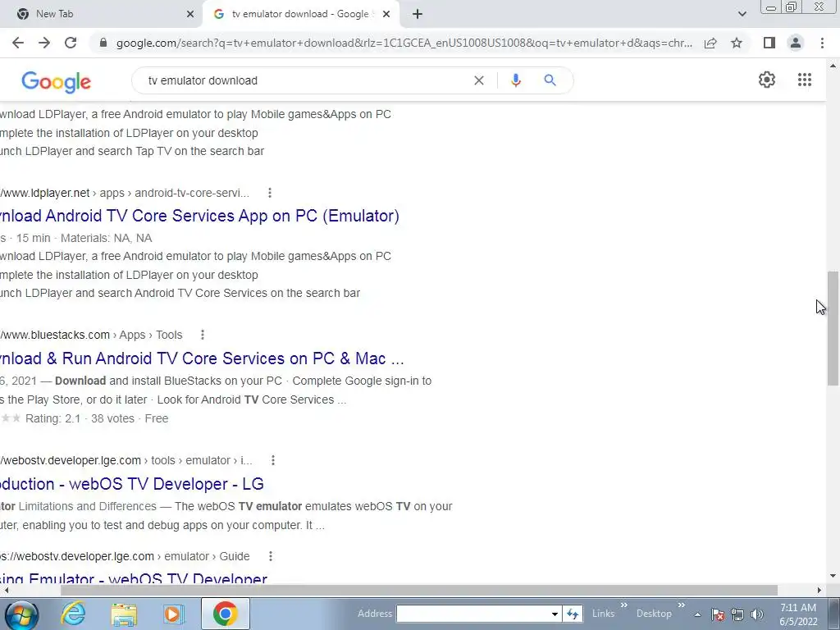Image resolution: width=840 pixels, height=630 pixels.
Task: Click the horizontal scrollbar thumb
Action: point(419,590)
